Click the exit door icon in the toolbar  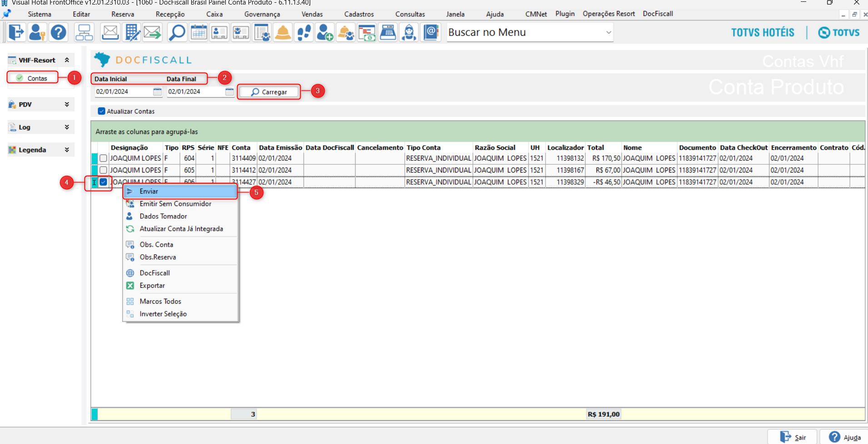[16, 32]
